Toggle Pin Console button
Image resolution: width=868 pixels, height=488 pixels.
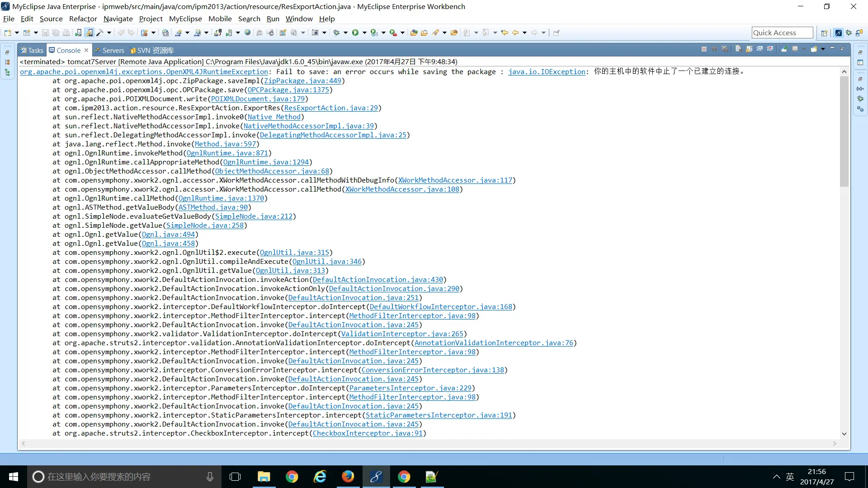(x=784, y=49)
